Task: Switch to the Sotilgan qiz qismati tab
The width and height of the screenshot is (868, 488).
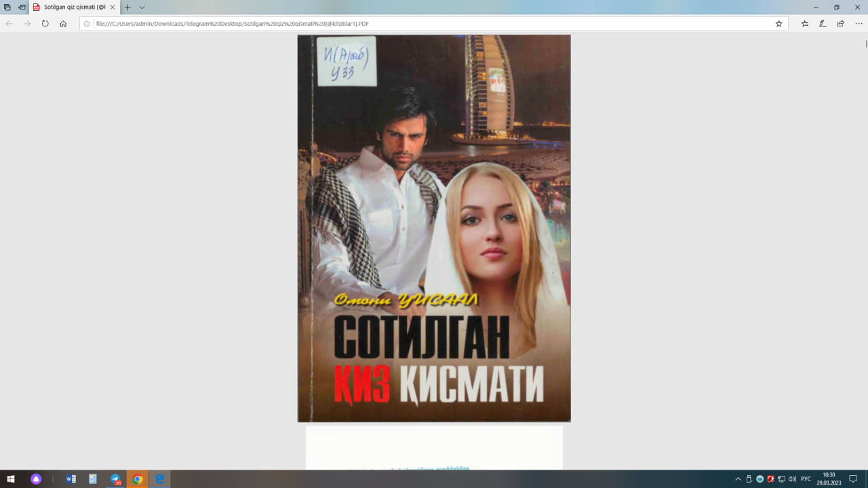Action: pos(74,7)
